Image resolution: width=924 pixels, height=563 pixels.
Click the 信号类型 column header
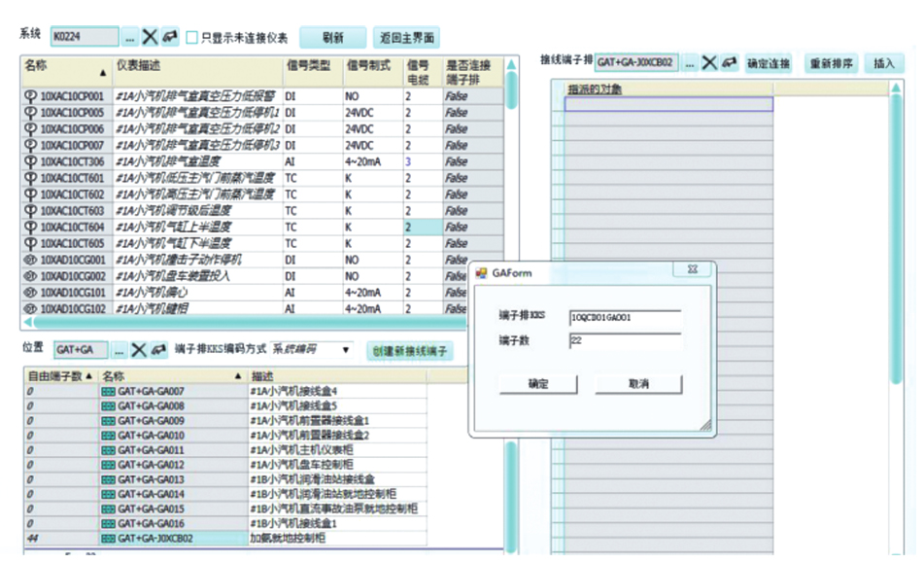tap(313, 72)
